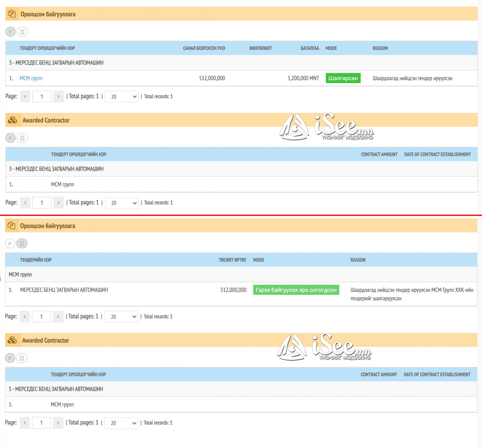Toggle the building view above the ТЕНДЕРТ ОРОЛЦОГЧИЙН НЭР / САНАЛ БОЛГОСОН ҮНЭ table
The width and height of the screenshot is (482, 448).
pos(22,32)
